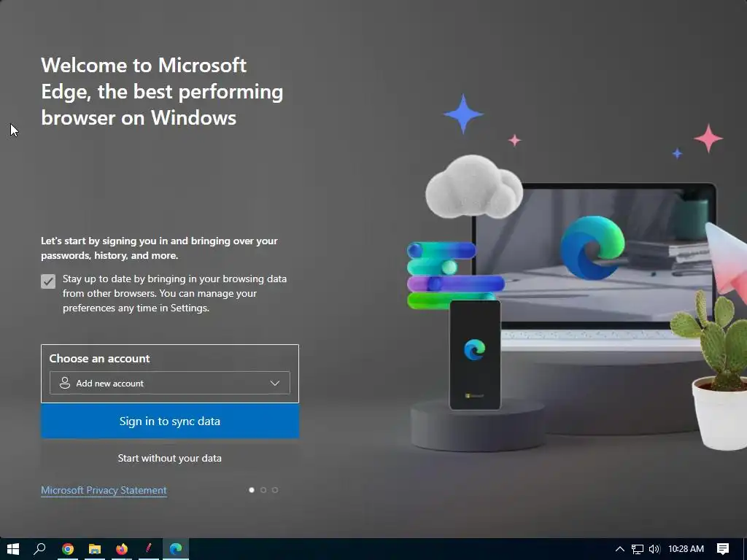Screen dimensions: 747x560
Task: Choose Start without your data
Action: 170,458
